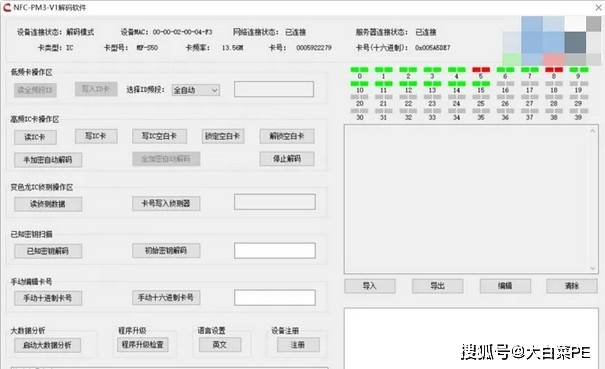Screen dimensions: 605x369
Task: Click 启动大数据分析 button
Action: point(47,345)
